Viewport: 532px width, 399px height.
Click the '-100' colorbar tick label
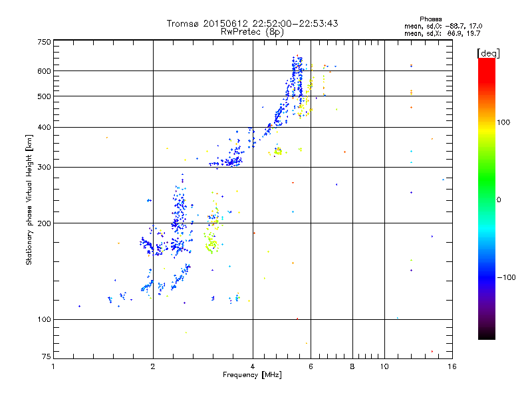click(507, 277)
